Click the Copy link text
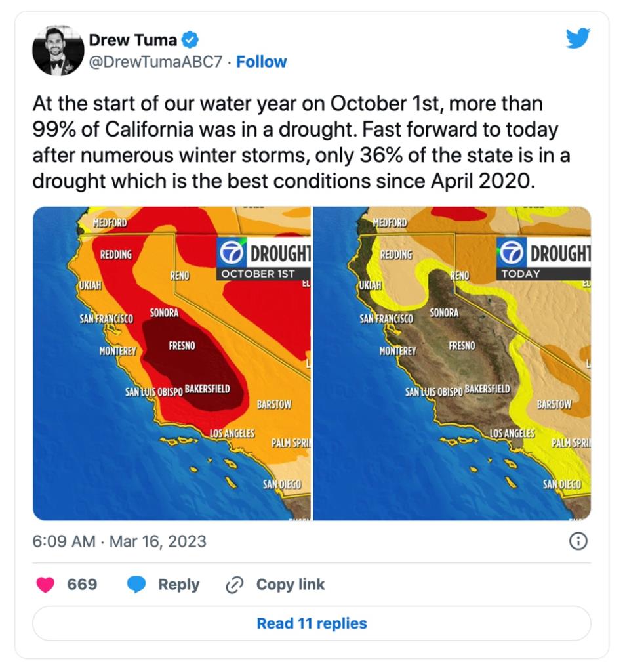The image size is (625, 672). pos(290,585)
